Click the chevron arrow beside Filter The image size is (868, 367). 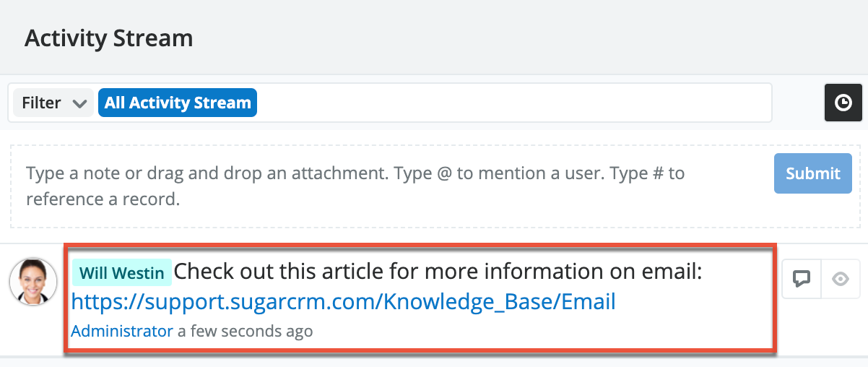(79, 103)
